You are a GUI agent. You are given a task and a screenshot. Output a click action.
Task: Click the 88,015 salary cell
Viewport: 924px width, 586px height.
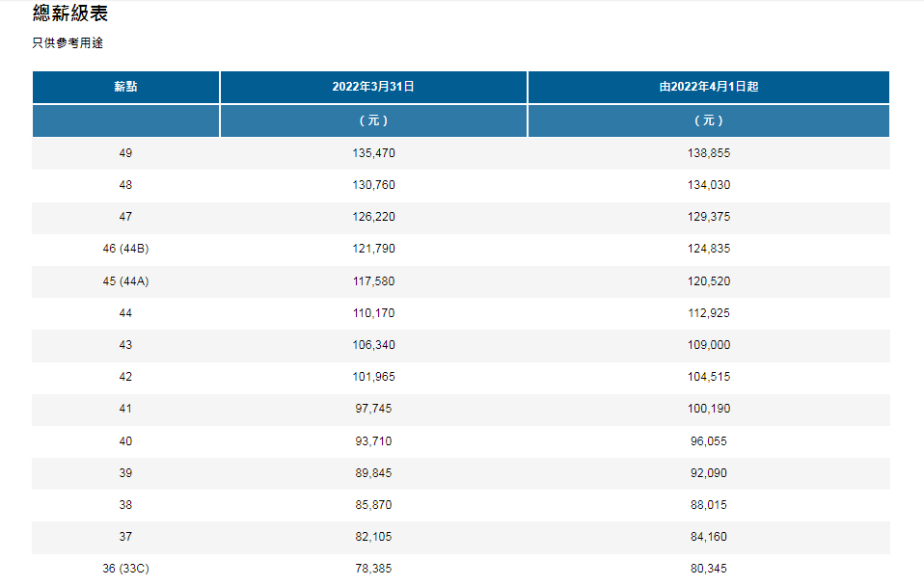(709, 505)
